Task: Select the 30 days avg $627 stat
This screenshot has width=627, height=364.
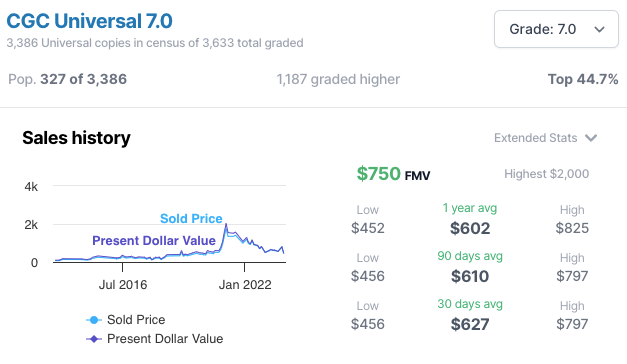Action: point(470,315)
